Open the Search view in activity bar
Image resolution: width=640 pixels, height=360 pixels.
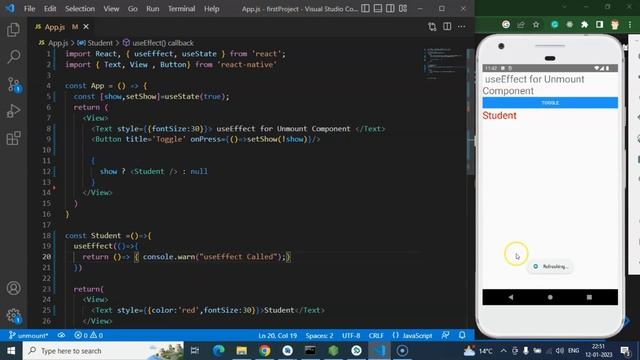(x=13, y=57)
